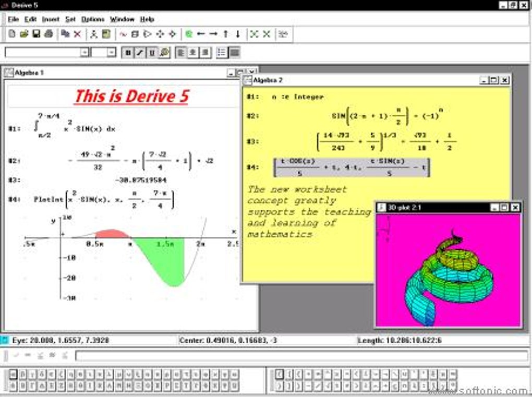
Task: Open the Options menu
Action: point(93,19)
